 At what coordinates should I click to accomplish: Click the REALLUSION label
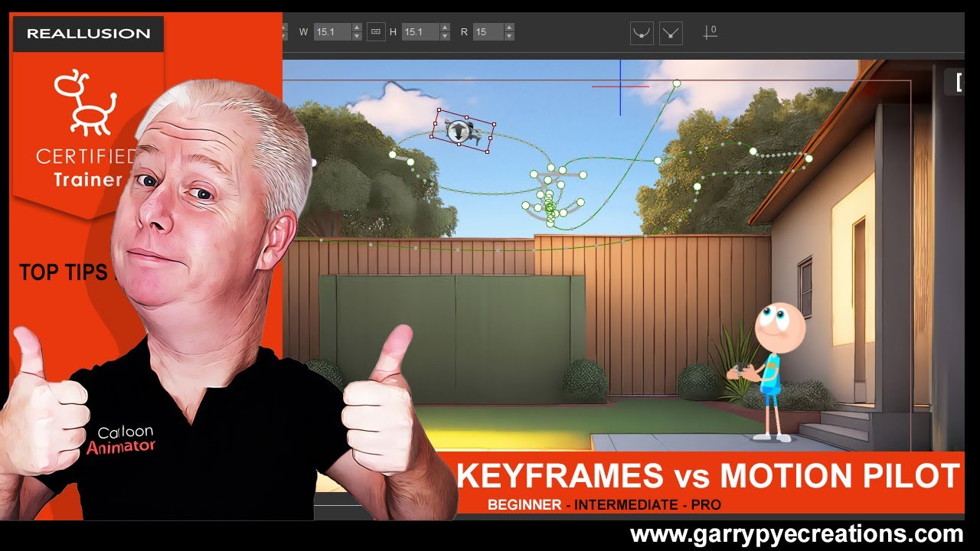point(89,34)
